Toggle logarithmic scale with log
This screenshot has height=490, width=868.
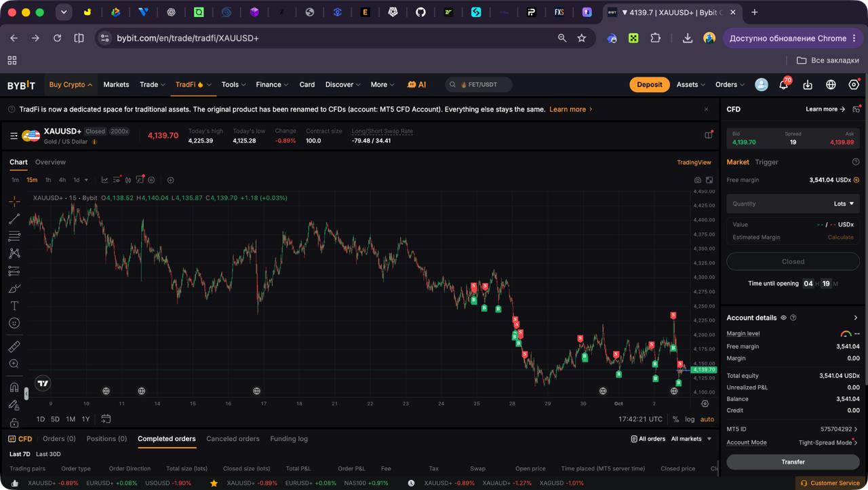[x=690, y=419]
